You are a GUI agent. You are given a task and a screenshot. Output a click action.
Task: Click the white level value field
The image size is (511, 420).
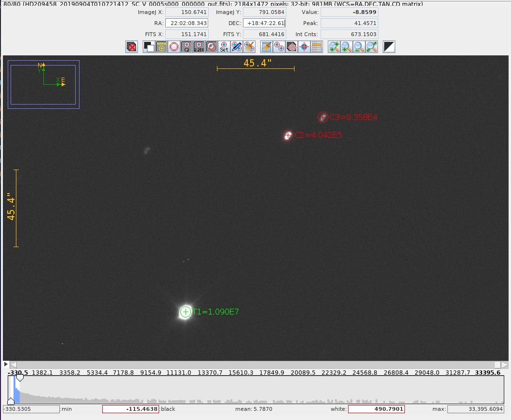376,409
